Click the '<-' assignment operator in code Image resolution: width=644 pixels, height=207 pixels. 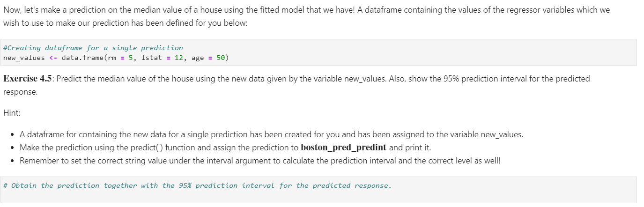53,58
